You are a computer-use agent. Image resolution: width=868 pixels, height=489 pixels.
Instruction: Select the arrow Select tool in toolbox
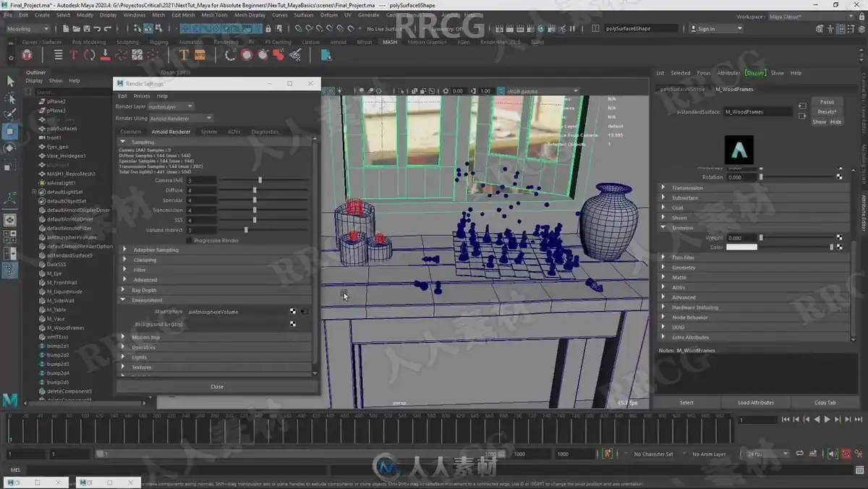coord(10,81)
